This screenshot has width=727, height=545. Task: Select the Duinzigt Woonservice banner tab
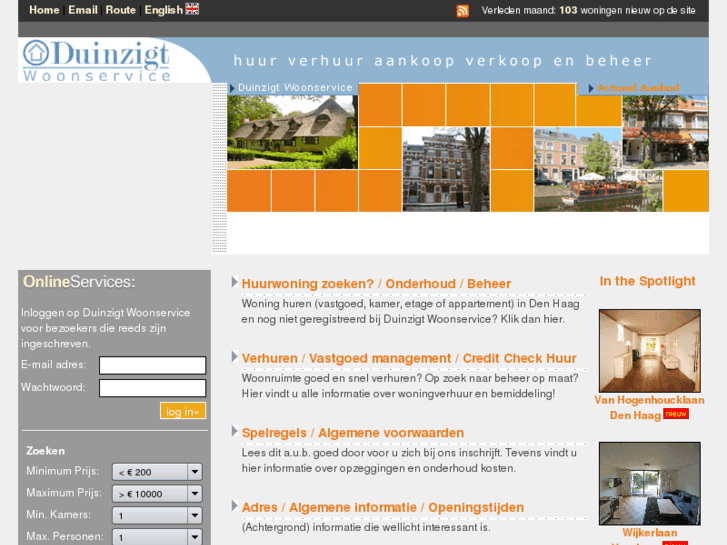pos(295,88)
